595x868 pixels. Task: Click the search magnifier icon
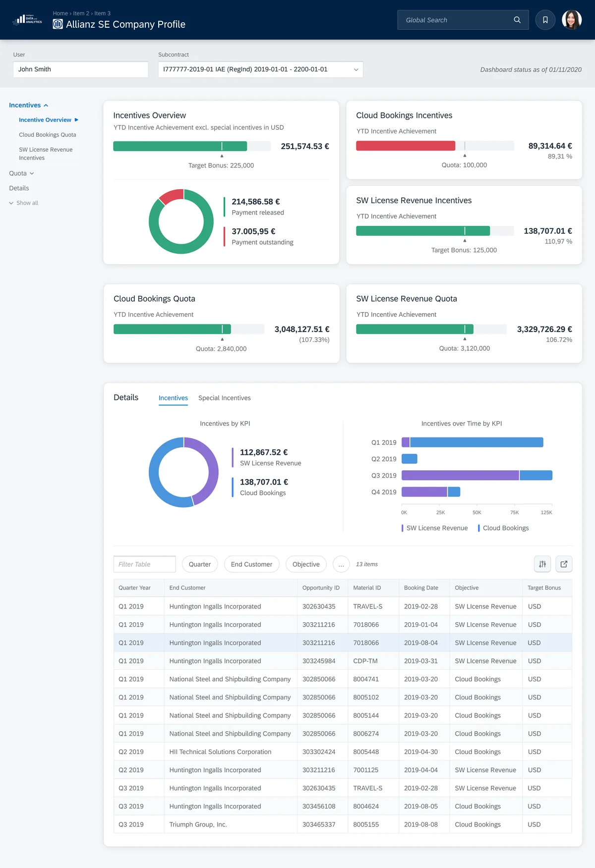(517, 20)
